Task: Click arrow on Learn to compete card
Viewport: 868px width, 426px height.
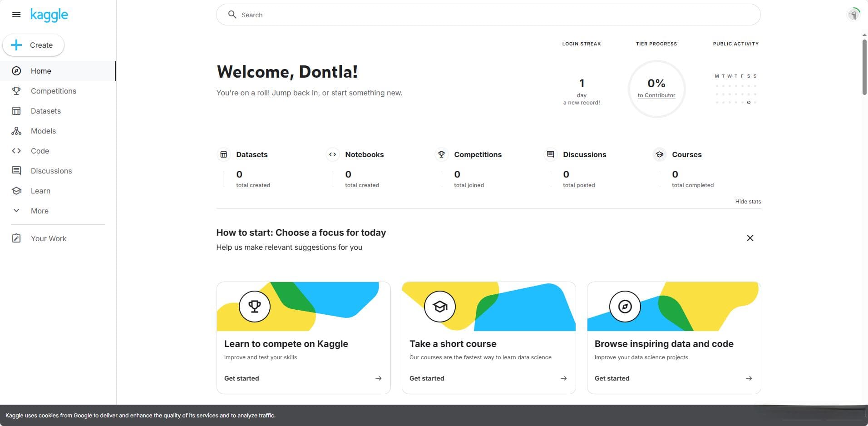Action: [379, 378]
